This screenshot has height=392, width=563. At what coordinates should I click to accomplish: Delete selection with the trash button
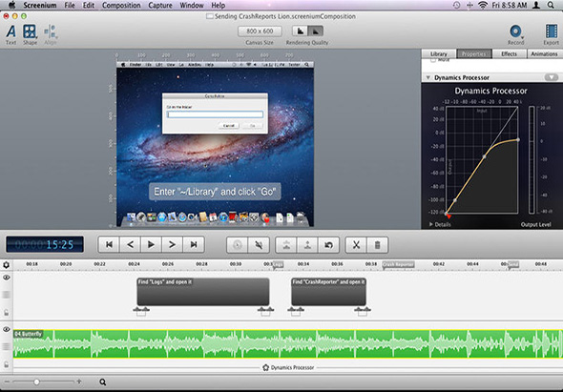point(377,245)
